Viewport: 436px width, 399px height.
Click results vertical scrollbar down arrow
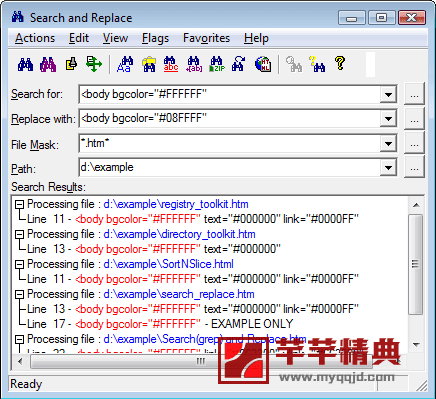tap(416, 344)
